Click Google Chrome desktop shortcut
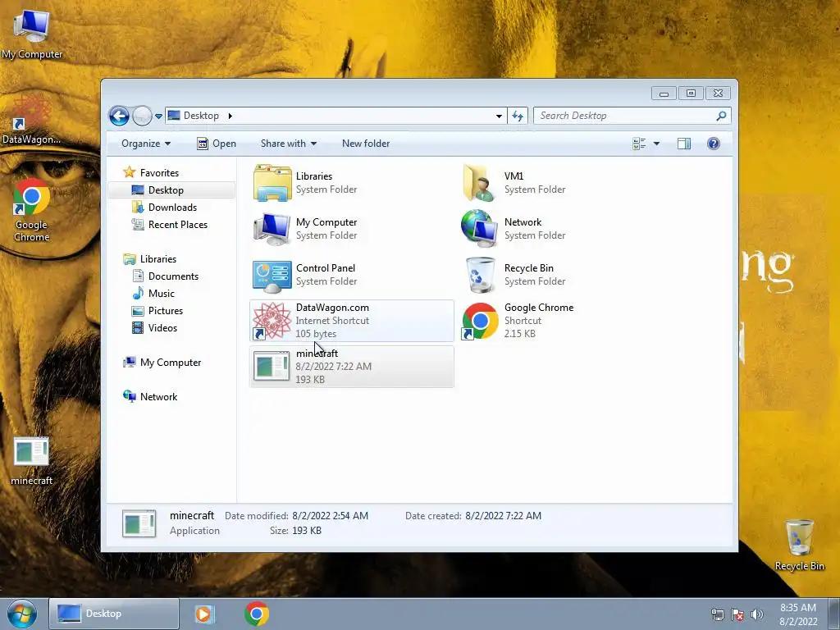The image size is (840, 630). click(32, 209)
